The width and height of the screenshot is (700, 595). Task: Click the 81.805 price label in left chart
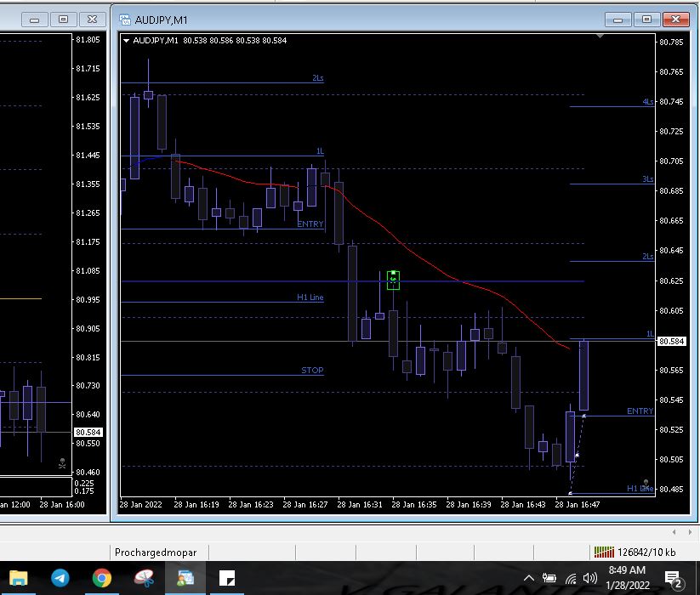88,40
